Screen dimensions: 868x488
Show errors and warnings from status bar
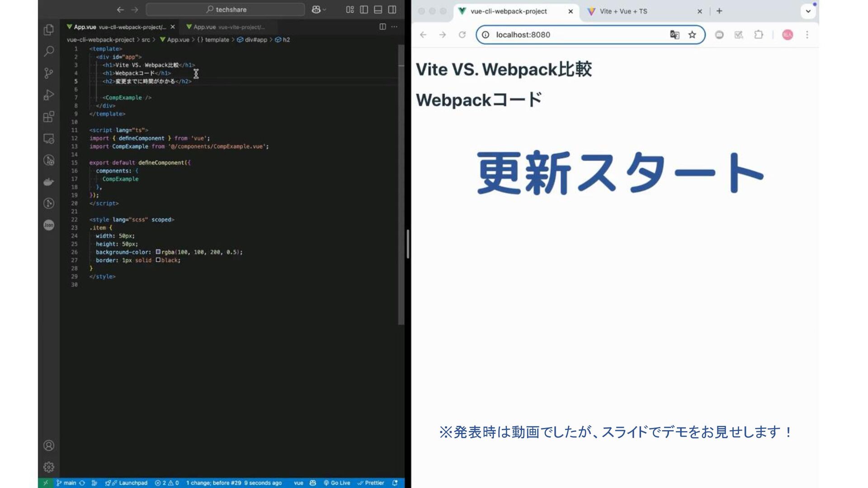coord(167,483)
